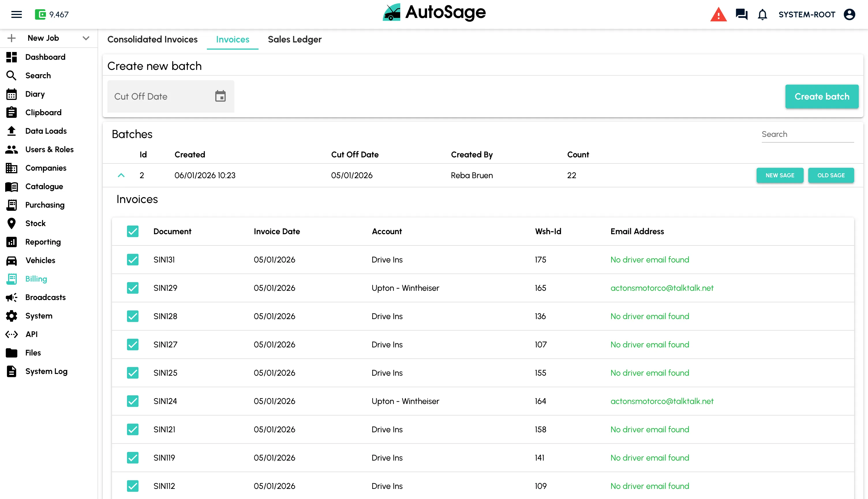This screenshot has width=868, height=499.
Task: Uncheck invoice SINI21 checkbox
Action: click(132, 429)
